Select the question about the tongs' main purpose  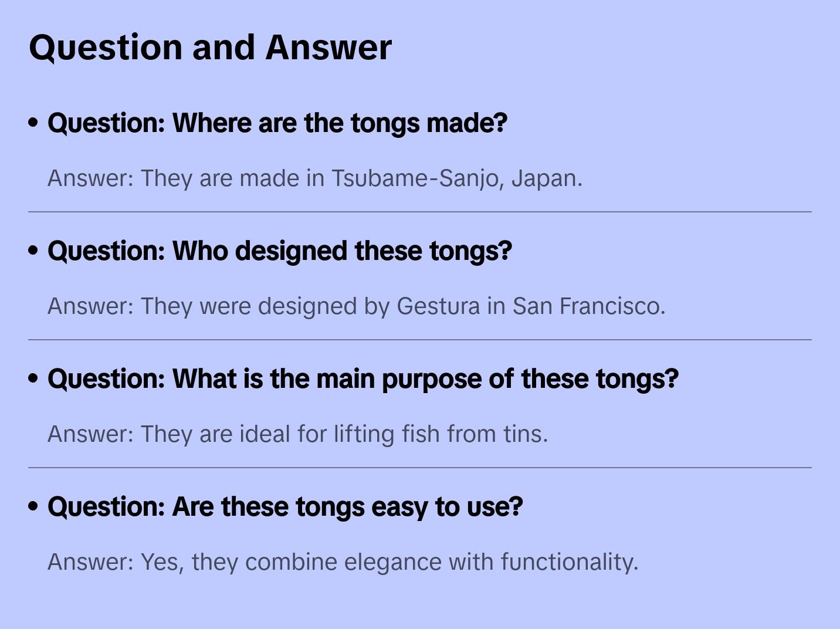point(363,379)
